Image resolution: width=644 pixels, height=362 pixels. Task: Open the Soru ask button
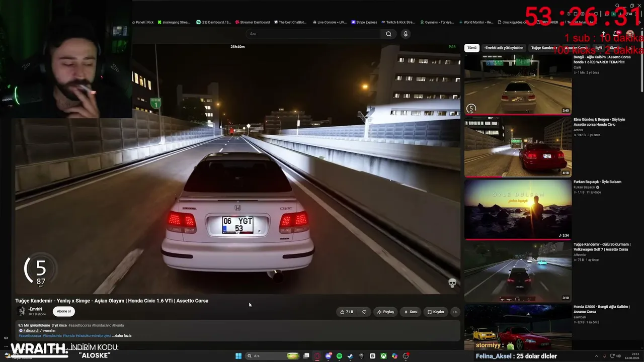click(411, 312)
